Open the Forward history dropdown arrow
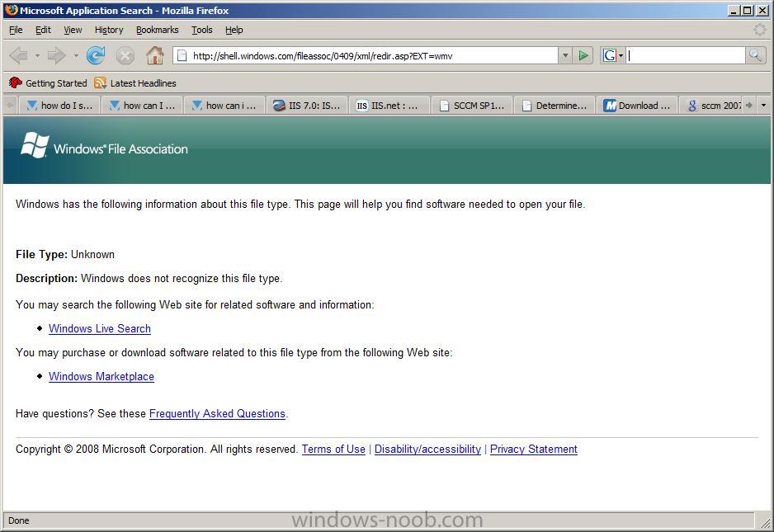 click(x=76, y=55)
